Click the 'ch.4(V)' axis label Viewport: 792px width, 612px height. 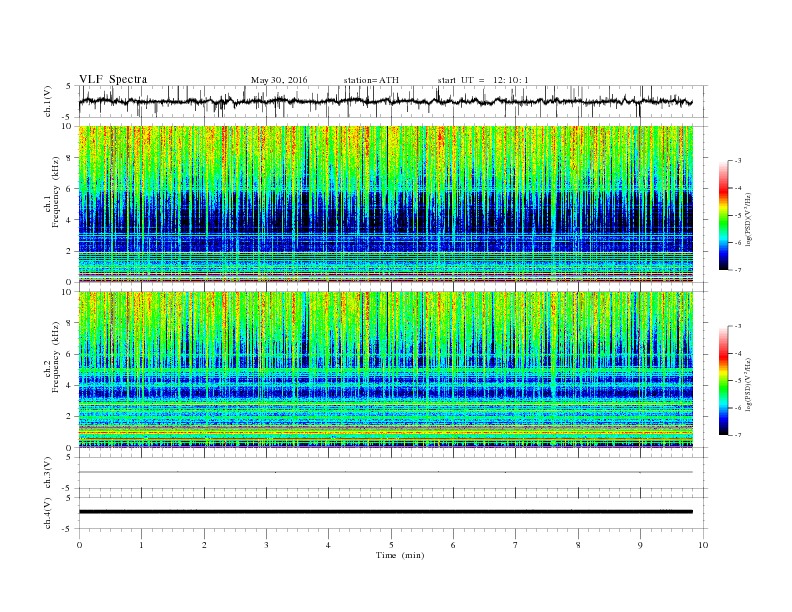click(48, 513)
